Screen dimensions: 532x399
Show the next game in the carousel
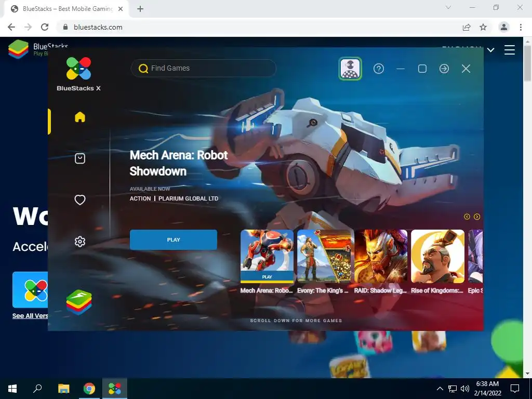coord(477,217)
